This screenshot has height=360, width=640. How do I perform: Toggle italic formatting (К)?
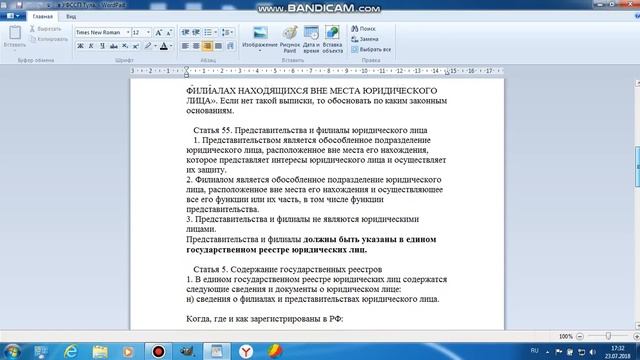(x=91, y=46)
